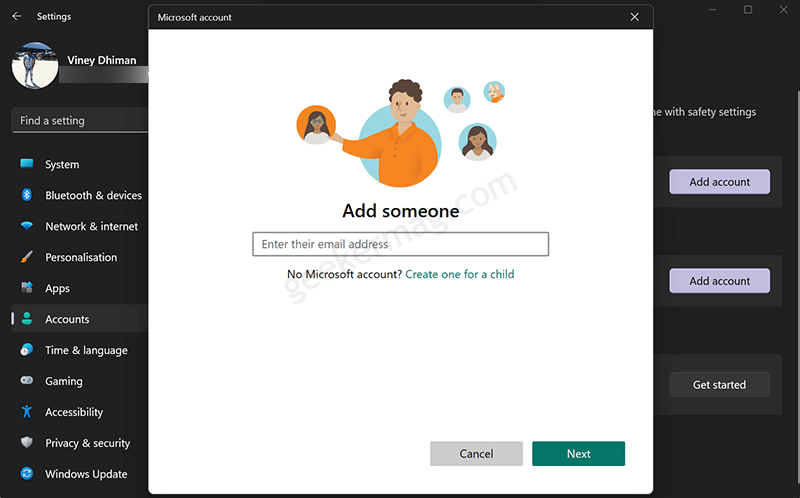Click the Windows Update sync icon
800x498 pixels.
[27, 474]
